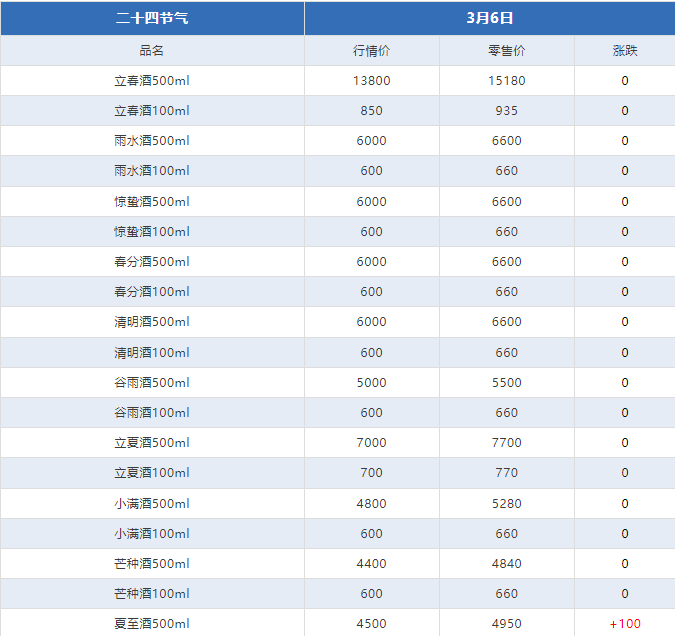Select 春分酒100ml market price 600

pyautogui.click(x=372, y=292)
